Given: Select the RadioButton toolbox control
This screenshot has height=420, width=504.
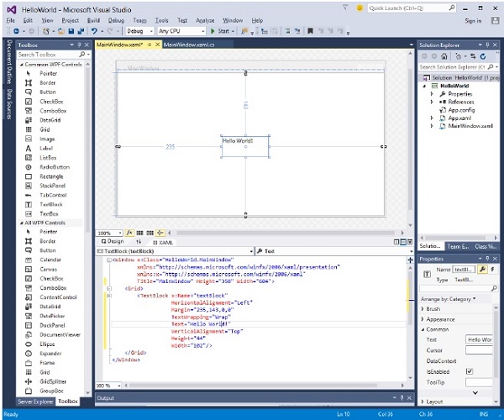Looking at the screenshot, I should (52, 166).
